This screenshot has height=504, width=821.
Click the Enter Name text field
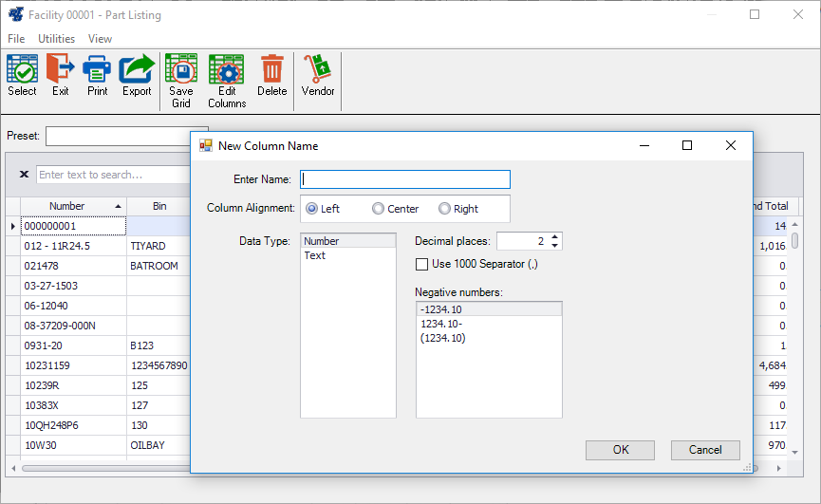click(405, 179)
